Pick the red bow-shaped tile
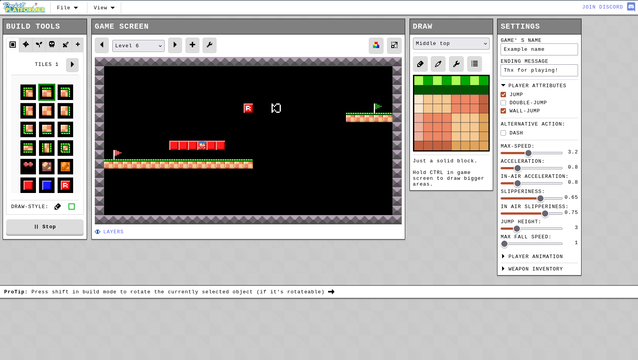This screenshot has width=638, height=360. [x=28, y=166]
